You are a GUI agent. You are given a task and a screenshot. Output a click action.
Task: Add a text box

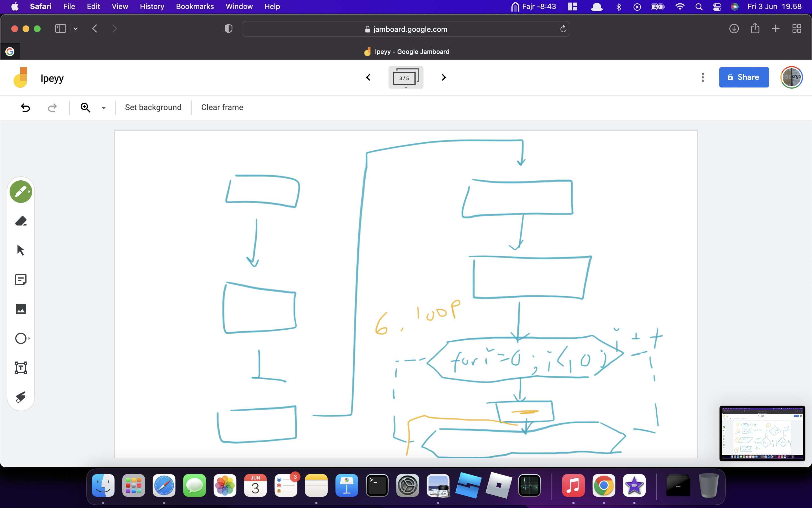coord(21,367)
